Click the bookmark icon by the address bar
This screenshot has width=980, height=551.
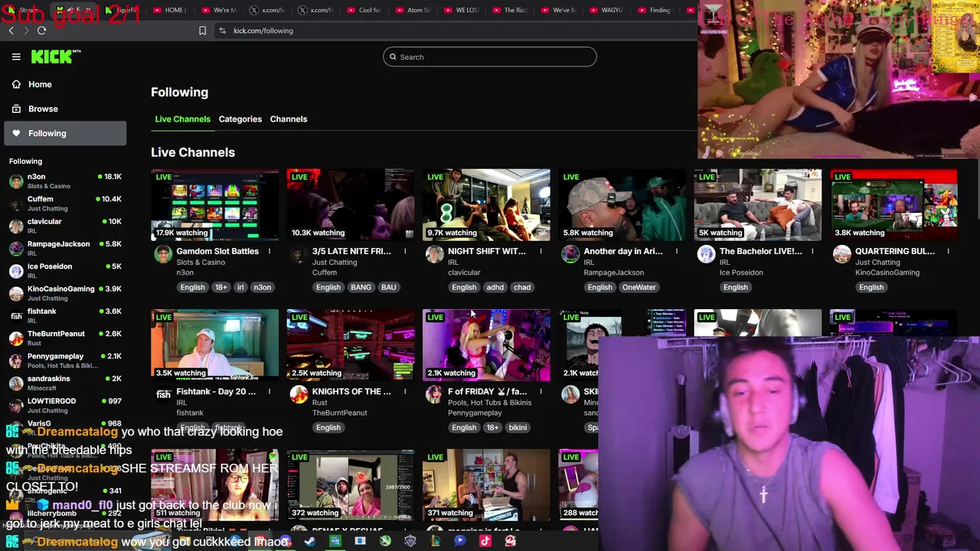coord(202,31)
